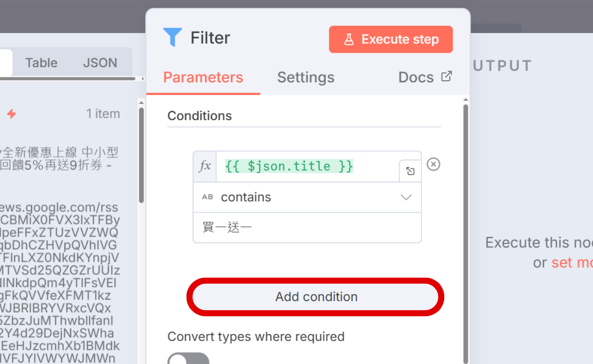
Task: Toggle Convert types where required switch
Action: pyautogui.click(x=188, y=359)
